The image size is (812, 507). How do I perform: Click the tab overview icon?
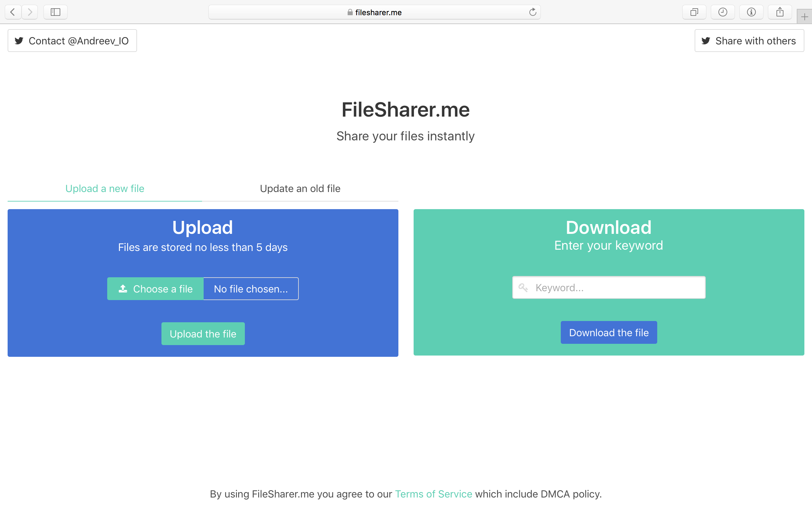tap(694, 12)
